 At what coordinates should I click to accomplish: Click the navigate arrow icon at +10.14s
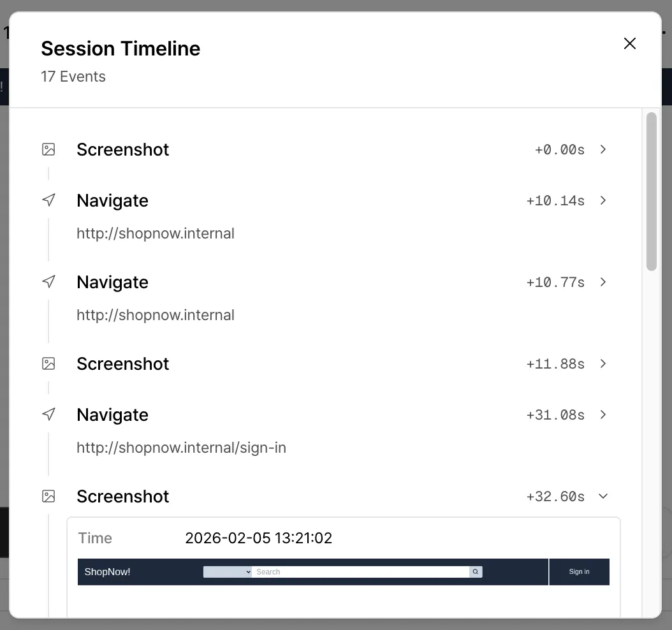[x=48, y=200]
